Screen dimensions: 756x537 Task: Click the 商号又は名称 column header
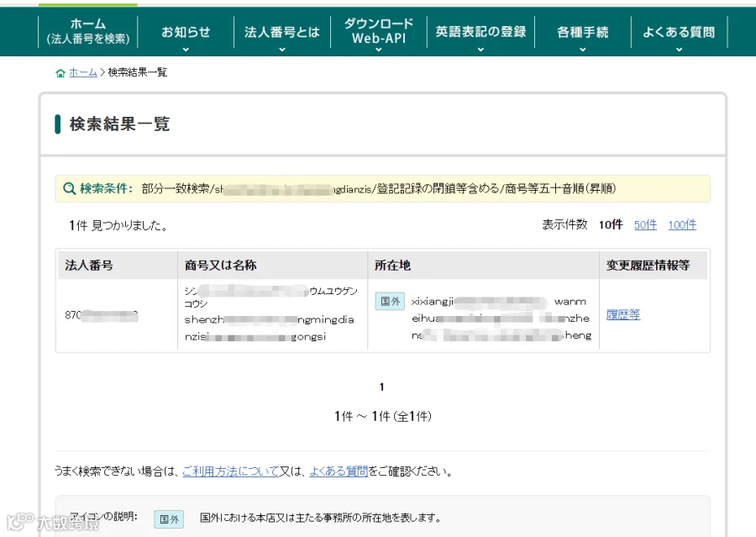coord(220,265)
